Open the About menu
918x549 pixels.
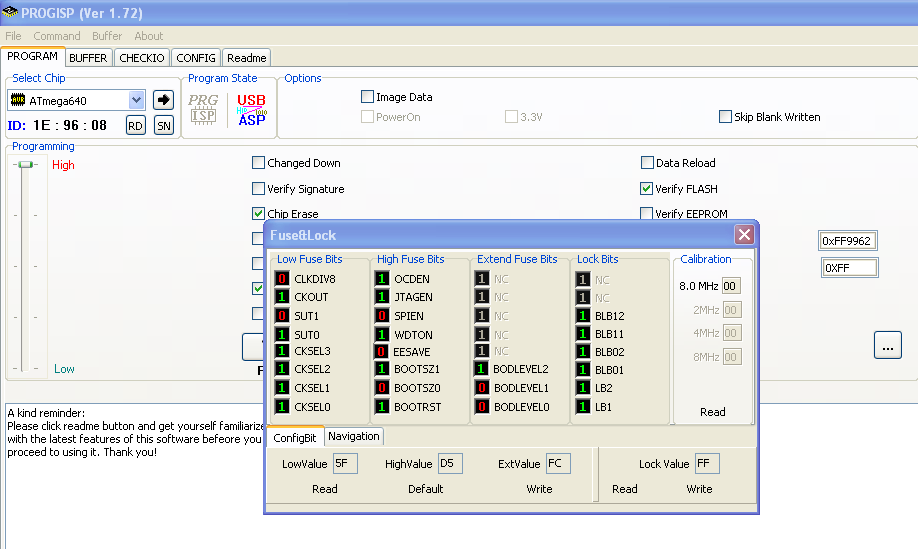pyautogui.click(x=149, y=36)
